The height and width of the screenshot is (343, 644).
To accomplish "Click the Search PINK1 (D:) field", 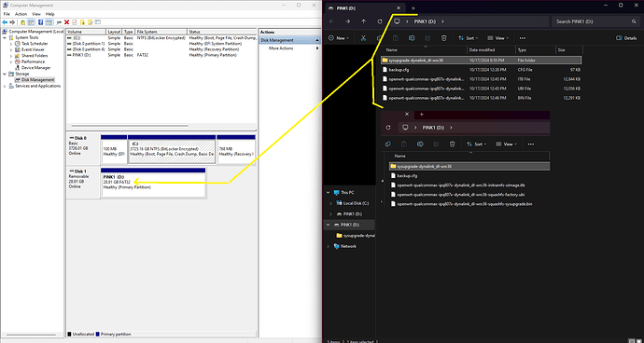I will [595, 21].
